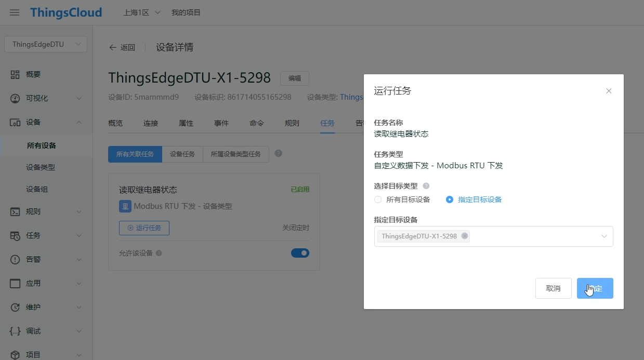Expand the 调试 sidebar section
Image resolution: width=644 pixels, height=360 pixels.
79,331
